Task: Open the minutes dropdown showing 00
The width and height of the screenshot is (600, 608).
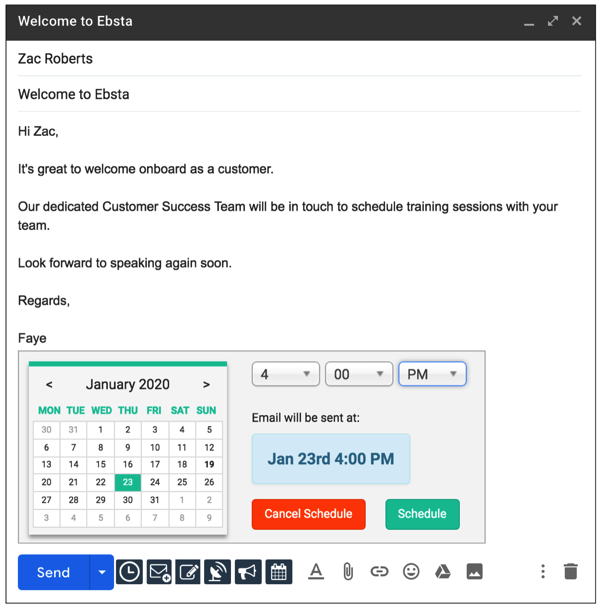Action: [x=358, y=374]
